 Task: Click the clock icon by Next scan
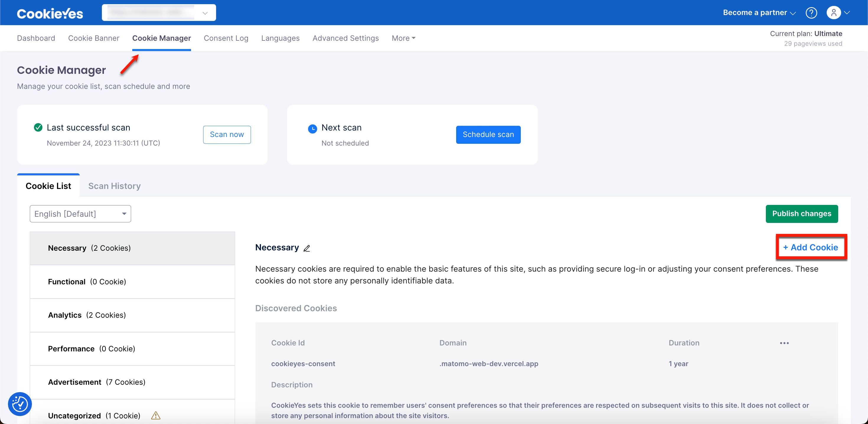tap(312, 129)
